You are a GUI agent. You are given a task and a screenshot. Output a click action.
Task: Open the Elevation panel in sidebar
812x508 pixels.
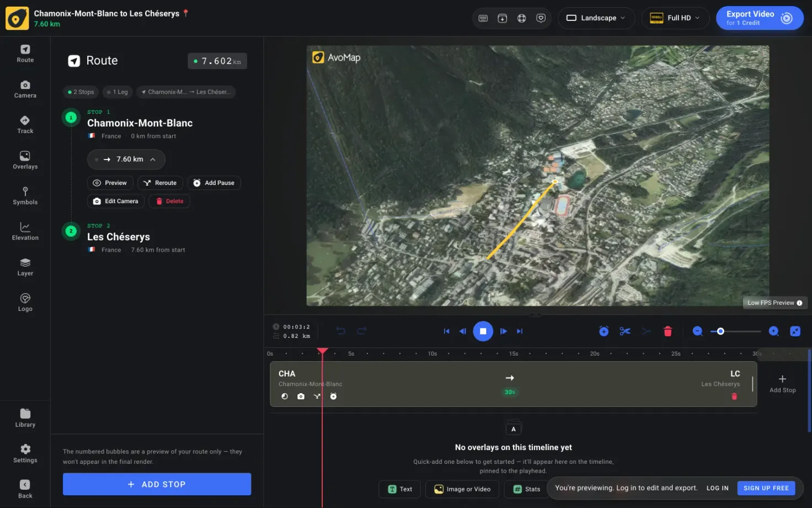pos(25,231)
